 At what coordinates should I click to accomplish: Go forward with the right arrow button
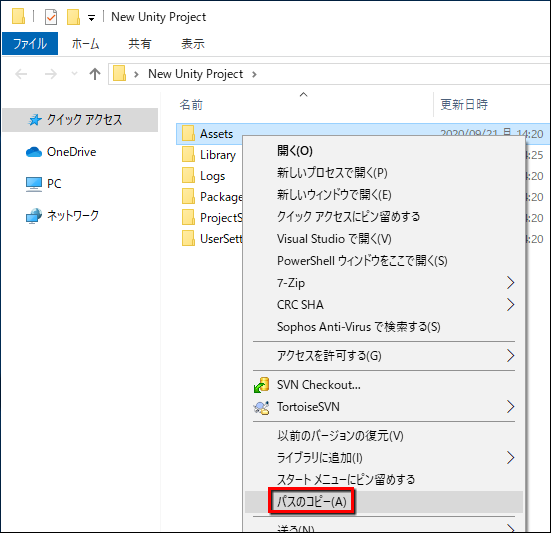51,74
